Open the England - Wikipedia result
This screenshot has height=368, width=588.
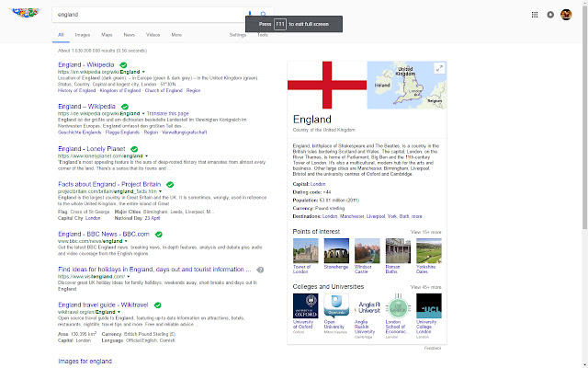86,64
